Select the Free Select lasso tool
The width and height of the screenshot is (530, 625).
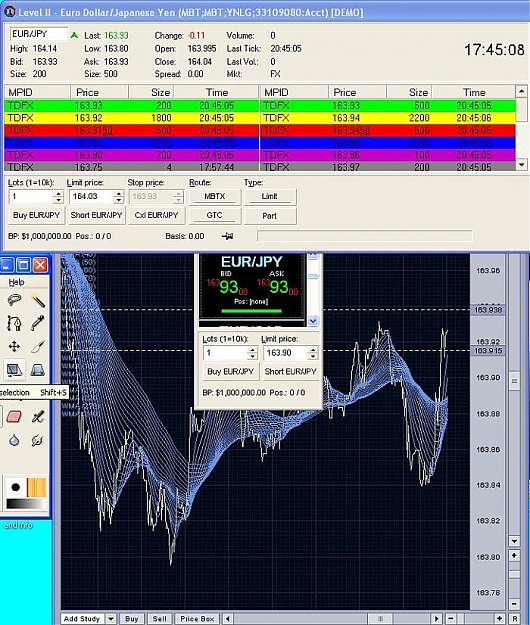coord(14,300)
